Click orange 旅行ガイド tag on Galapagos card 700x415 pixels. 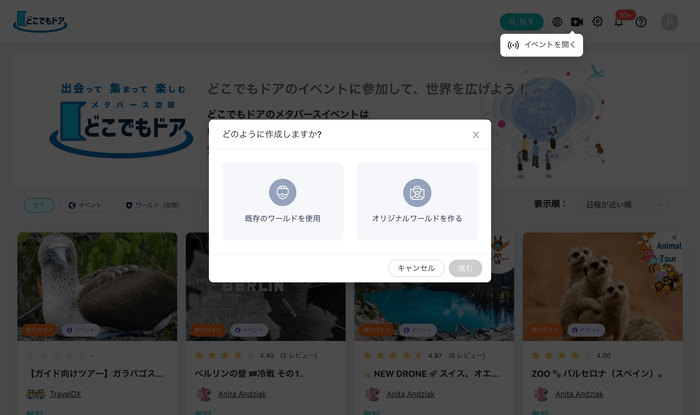point(39,330)
